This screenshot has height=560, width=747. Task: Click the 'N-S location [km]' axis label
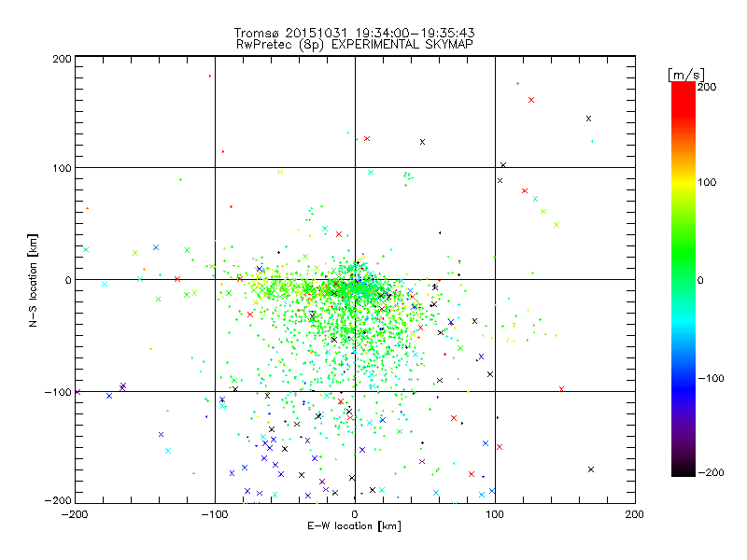coord(33,281)
